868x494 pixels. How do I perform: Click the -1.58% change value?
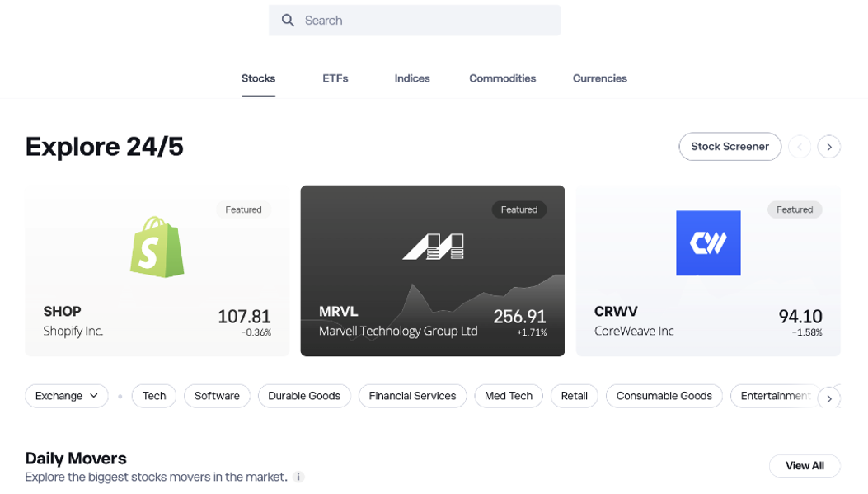point(807,333)
